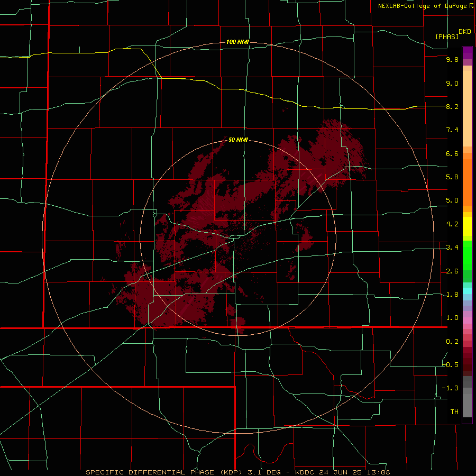Click the 0.2 scale value
The height and width of the screenshot is (476, 476).
point(452,342)
